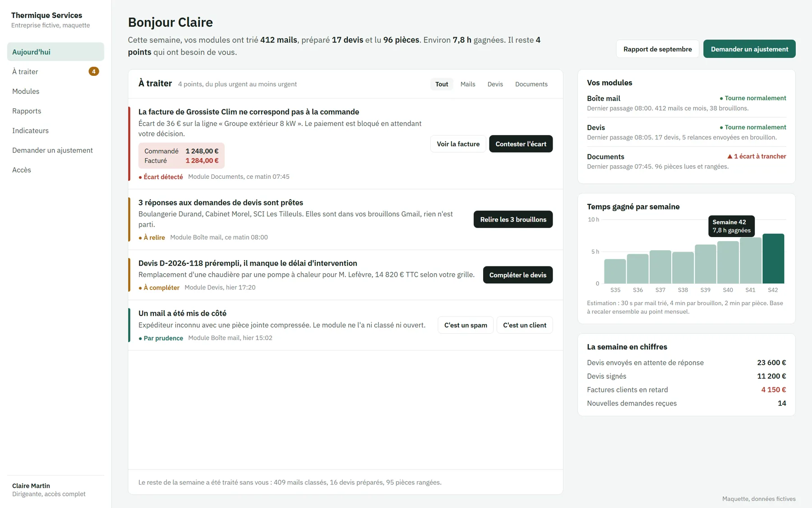The height and width of the screenshot is (508, 812).
Task: Click the orange badge showing 4
Action: [x=93, y=71]
